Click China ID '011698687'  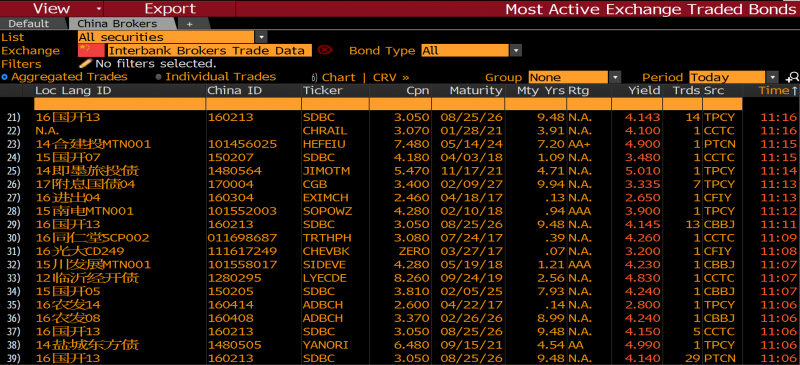click(x=242, y=237)
